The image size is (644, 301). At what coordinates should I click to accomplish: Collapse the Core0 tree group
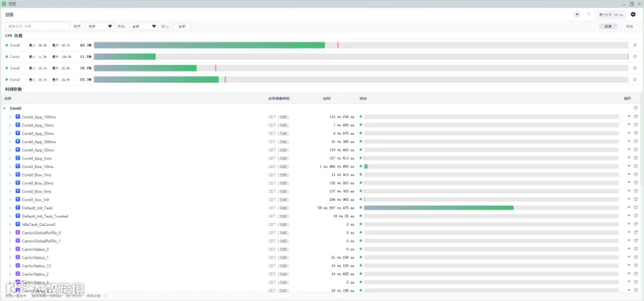tap(4, 109)
